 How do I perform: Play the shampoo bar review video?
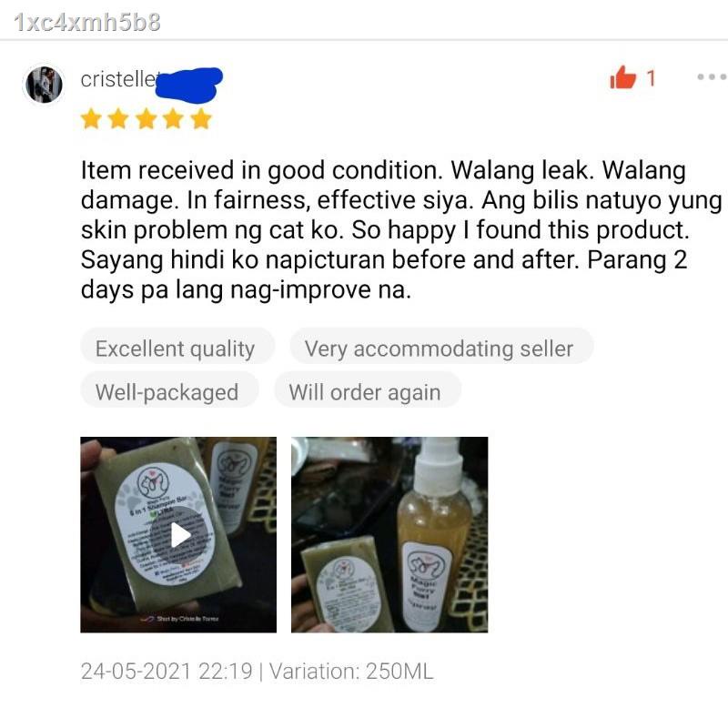(178, 534)
